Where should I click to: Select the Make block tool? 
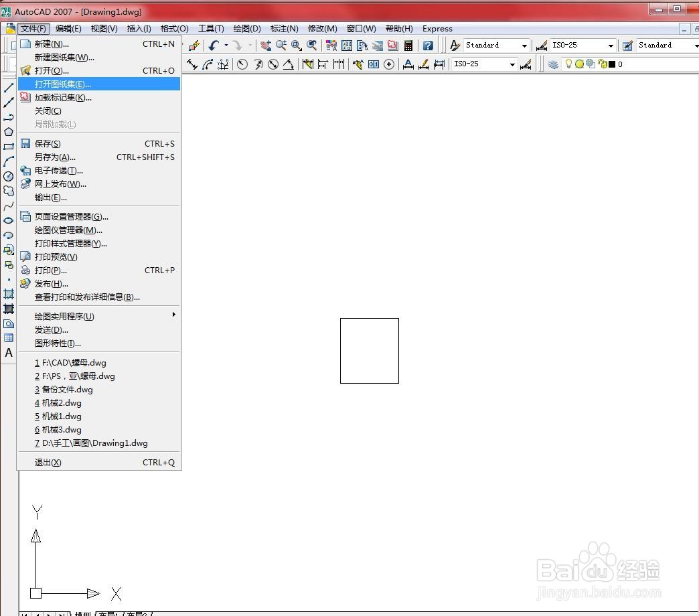point(9,264)
